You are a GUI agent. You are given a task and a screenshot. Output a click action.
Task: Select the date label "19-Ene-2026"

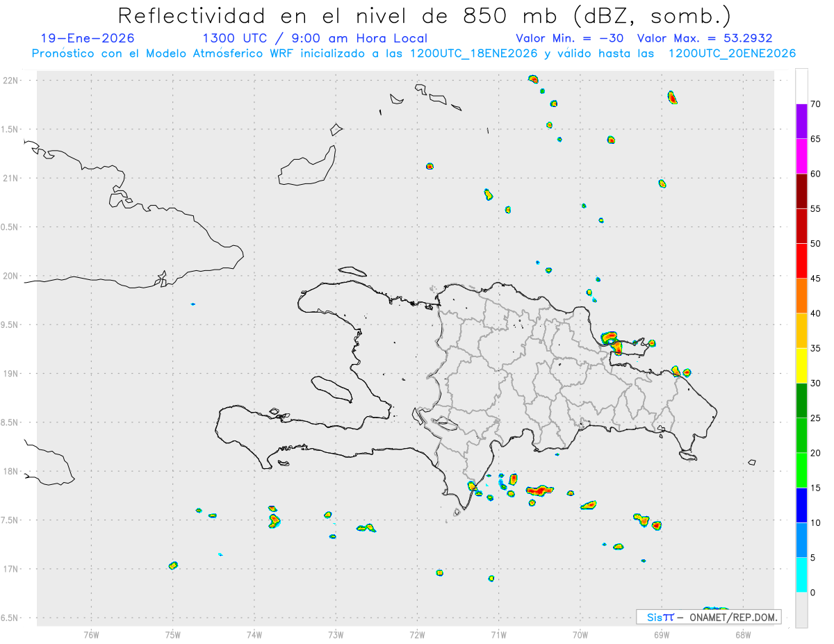click(x=88, y=39)
